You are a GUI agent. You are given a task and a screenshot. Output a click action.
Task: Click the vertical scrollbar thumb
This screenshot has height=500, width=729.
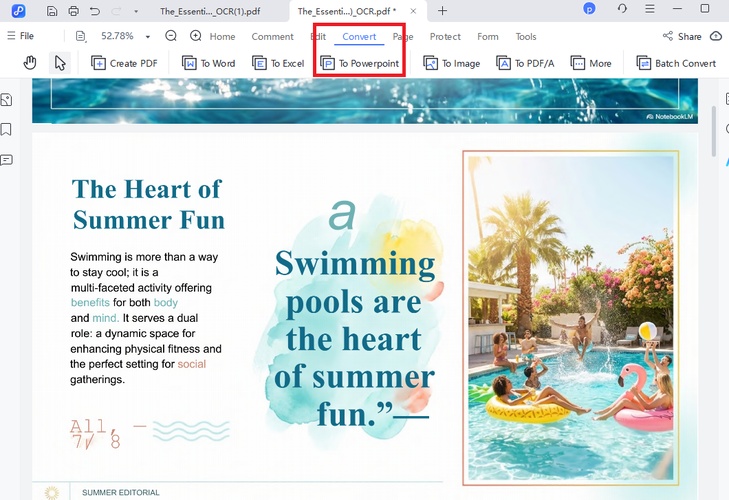(714, 131)
